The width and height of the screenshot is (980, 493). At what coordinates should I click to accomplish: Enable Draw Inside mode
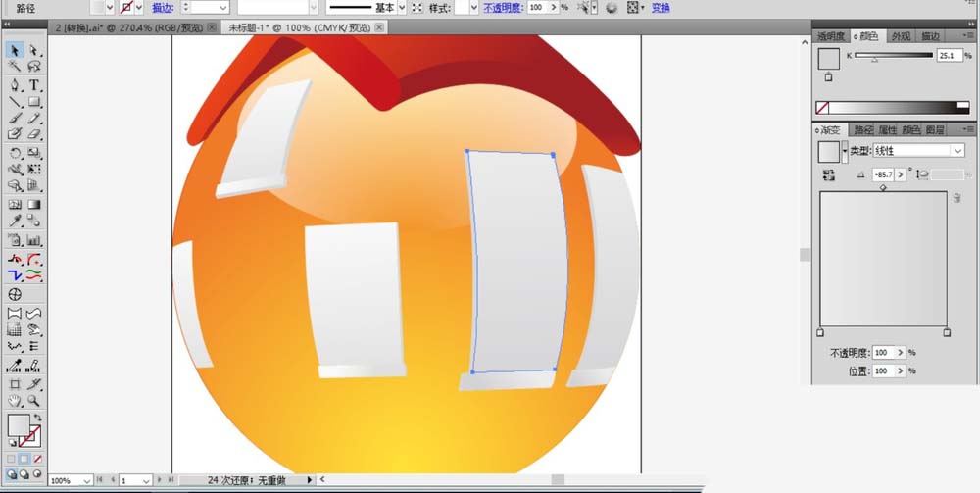click(x=37, y=473)
